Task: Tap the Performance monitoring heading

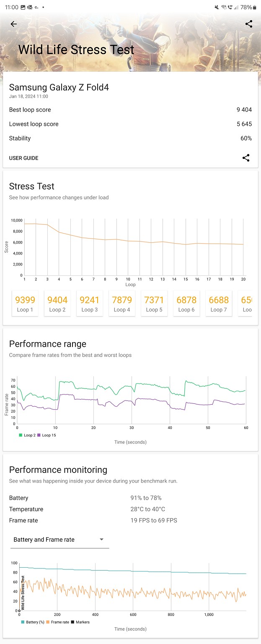Action: (x=58, y=470)
